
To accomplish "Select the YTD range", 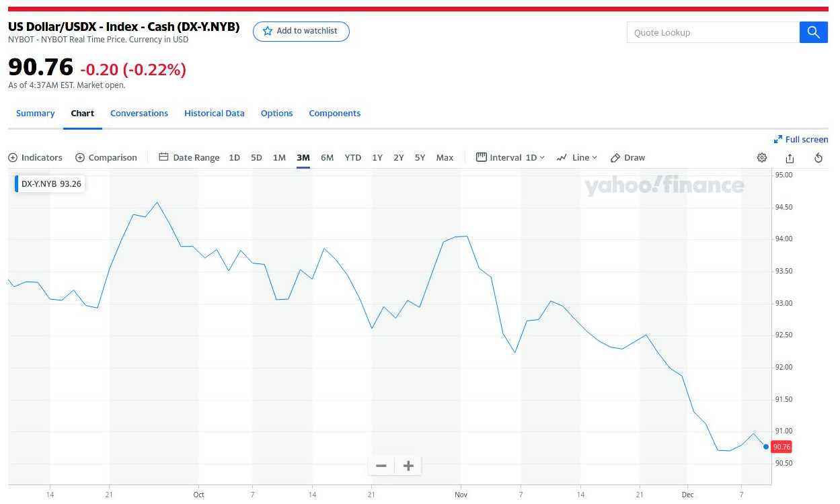I will point(353,157).
